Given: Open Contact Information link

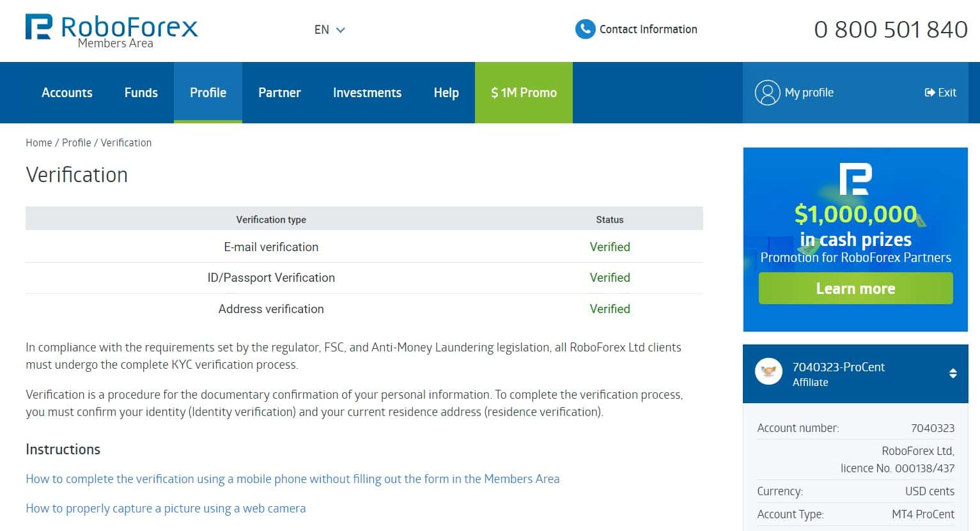Looking at the screenshot, I should click(x=648, y=29).
